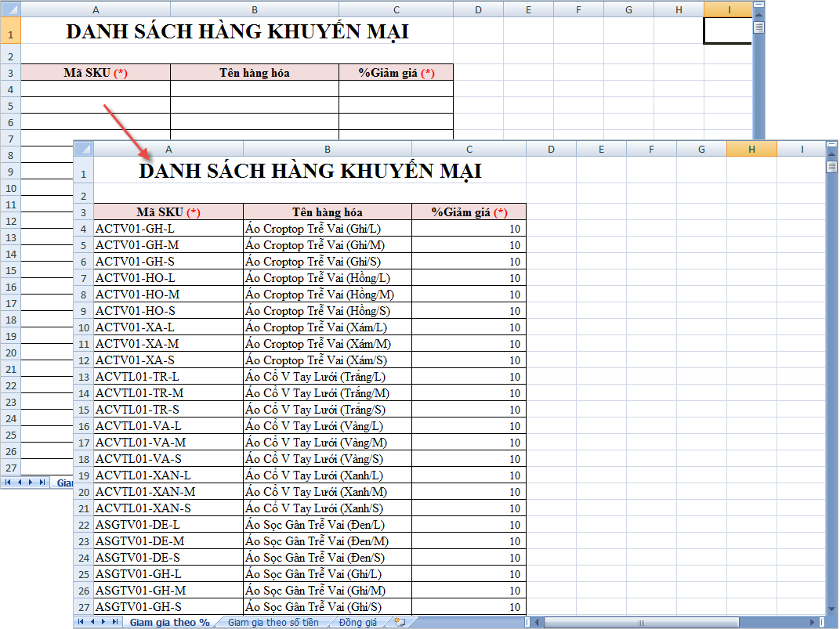Switch to the "Đồng giá" sheet tab
The image size is (840, 629).
point(358,622)
